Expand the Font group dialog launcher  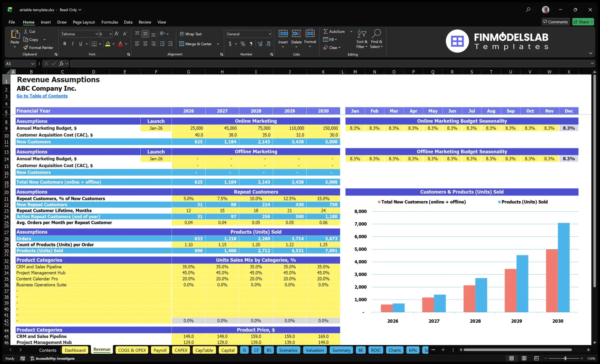pos(129,54)
